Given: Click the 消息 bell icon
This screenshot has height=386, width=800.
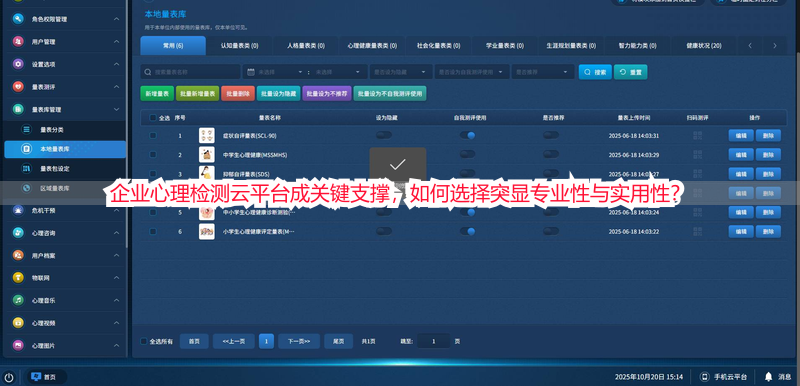Looking at the screenshot, I should (768, 377).
